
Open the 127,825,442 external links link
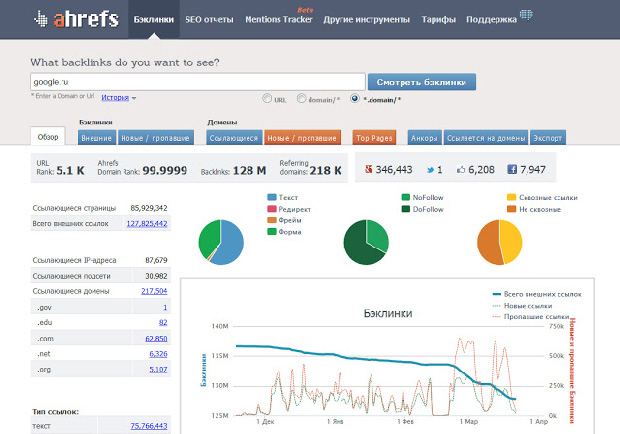click(x=147, y=224)
